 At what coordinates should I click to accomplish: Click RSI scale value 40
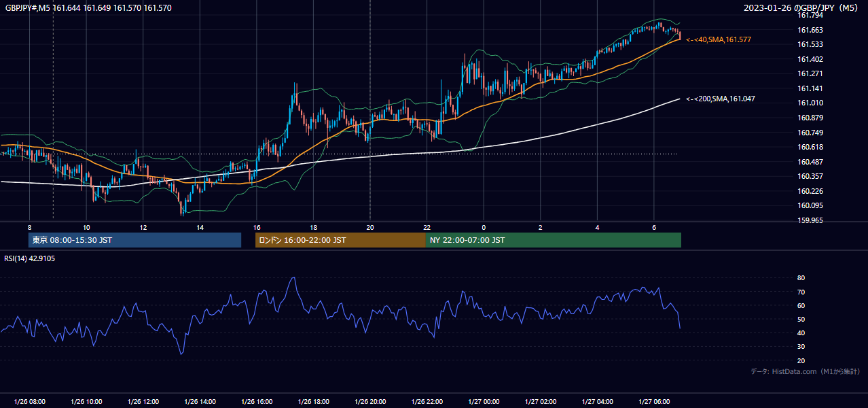(x=801, y=333)
